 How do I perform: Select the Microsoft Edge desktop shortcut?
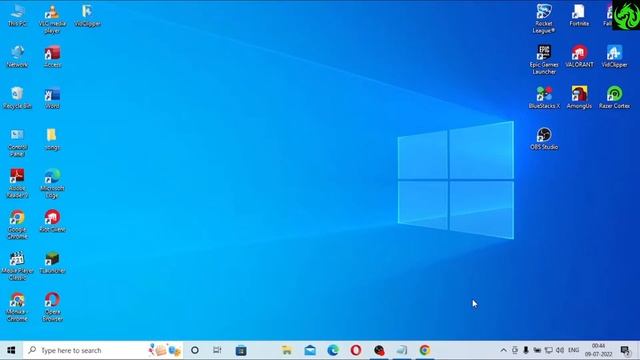pos(52,183)
